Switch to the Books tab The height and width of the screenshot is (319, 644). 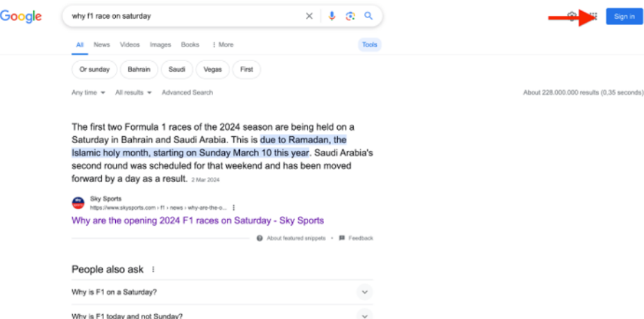click(x=190, y=44)
